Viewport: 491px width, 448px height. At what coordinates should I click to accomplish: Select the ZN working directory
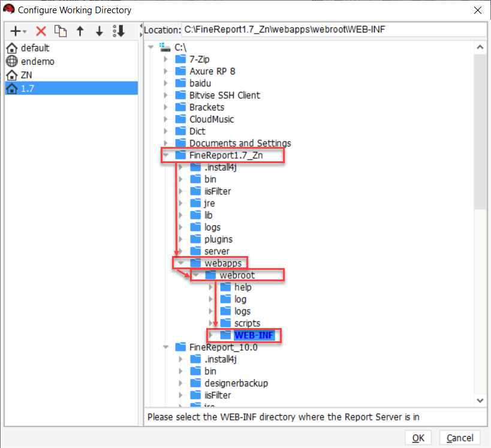point(71,75)
